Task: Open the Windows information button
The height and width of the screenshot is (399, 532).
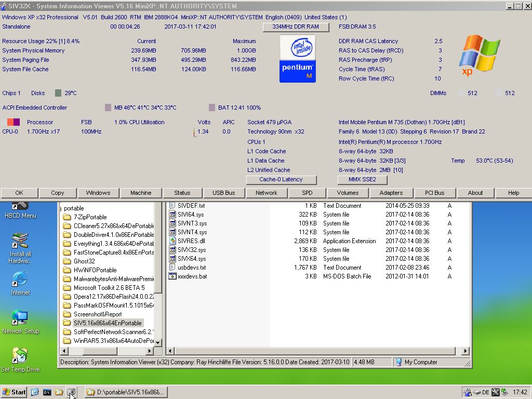Action: 98,193
